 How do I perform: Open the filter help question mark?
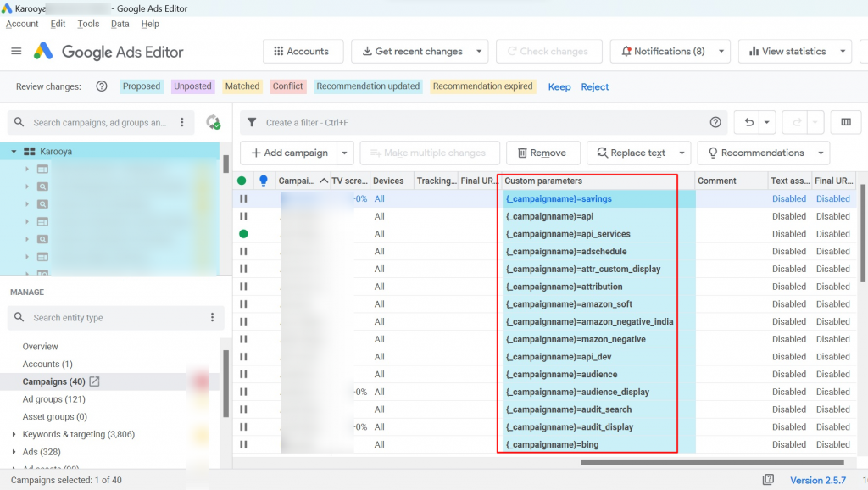(x=715, y=122)
